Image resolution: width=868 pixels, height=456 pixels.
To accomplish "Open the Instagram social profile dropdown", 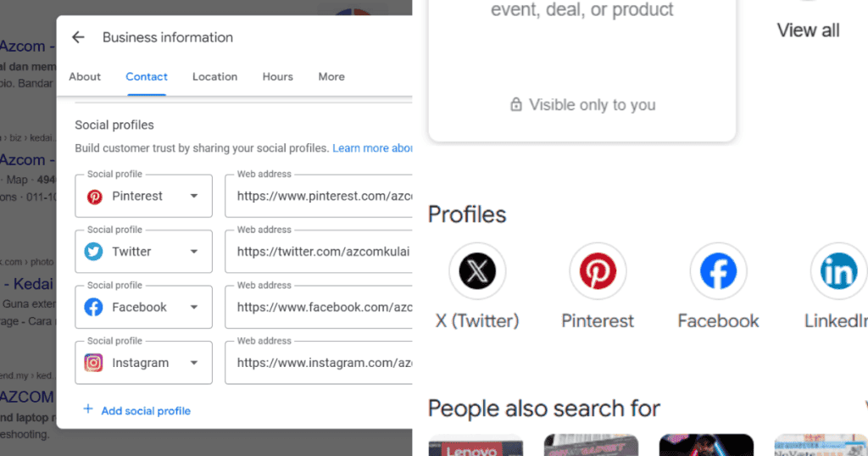I will click(x=194, y=363).
